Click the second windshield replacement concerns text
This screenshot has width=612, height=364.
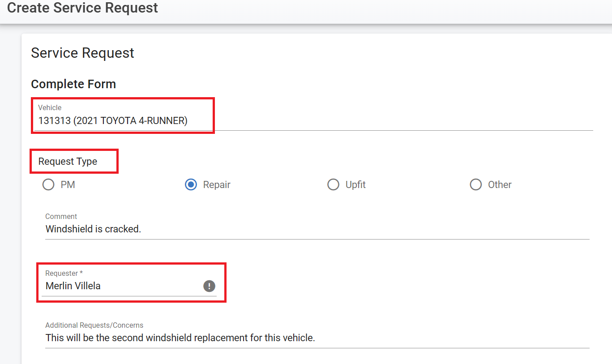[x=180, y=338]
